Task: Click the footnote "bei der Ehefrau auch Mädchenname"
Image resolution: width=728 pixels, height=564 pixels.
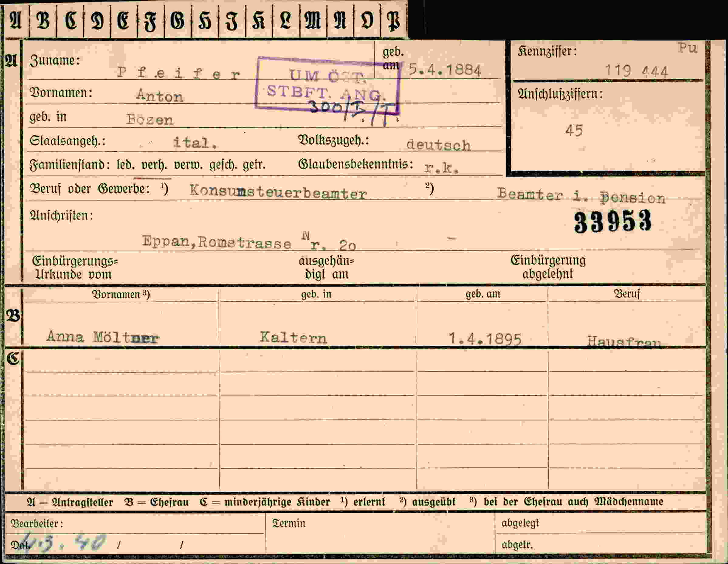Action: (x=574, y=502)
